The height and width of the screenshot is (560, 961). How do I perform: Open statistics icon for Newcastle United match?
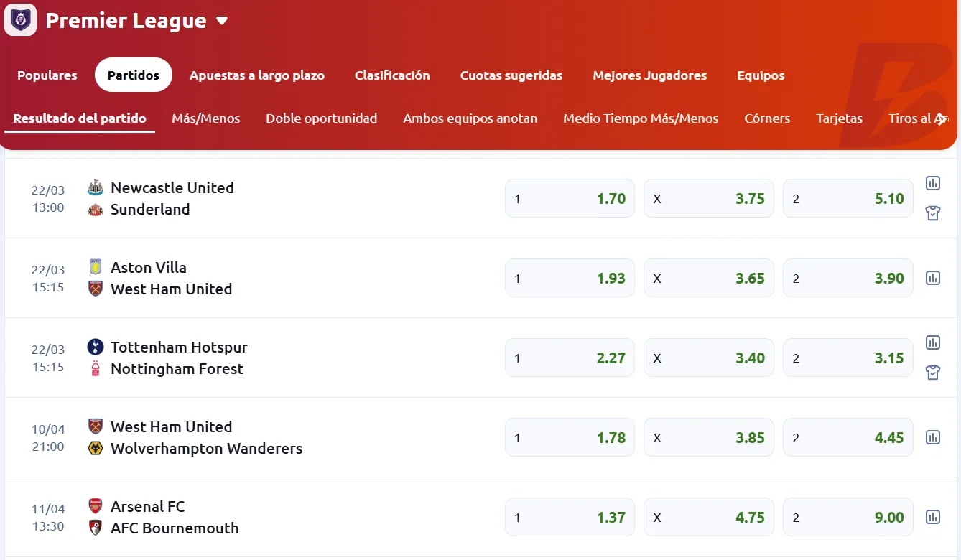[932, 183]
